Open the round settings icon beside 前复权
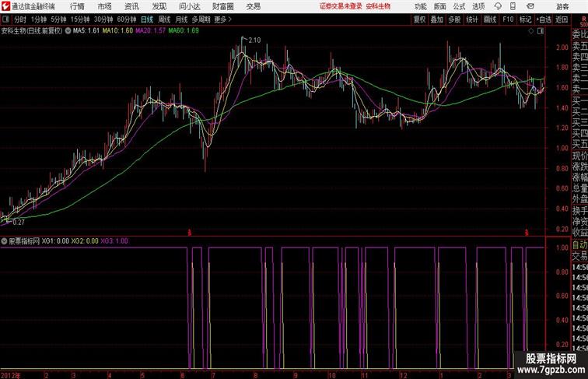This screenshot has width=588, height=379. click(68, 31)
